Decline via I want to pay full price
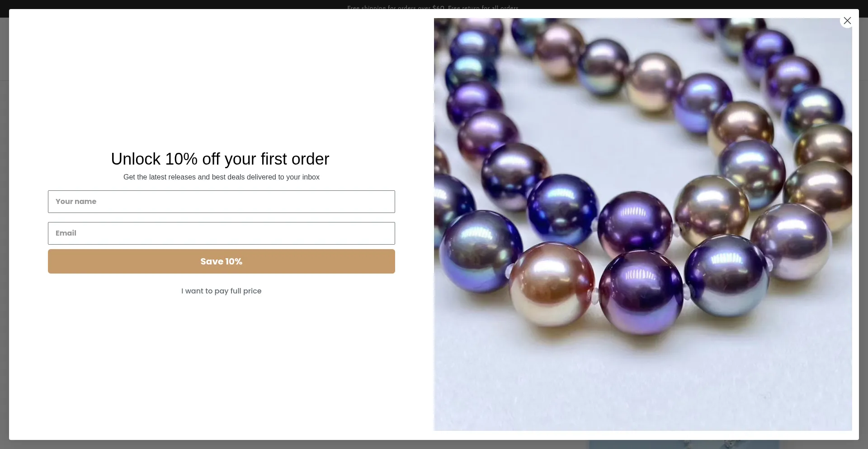The width and height of the screenshot is (868, 449). click(x=222, y=291)
